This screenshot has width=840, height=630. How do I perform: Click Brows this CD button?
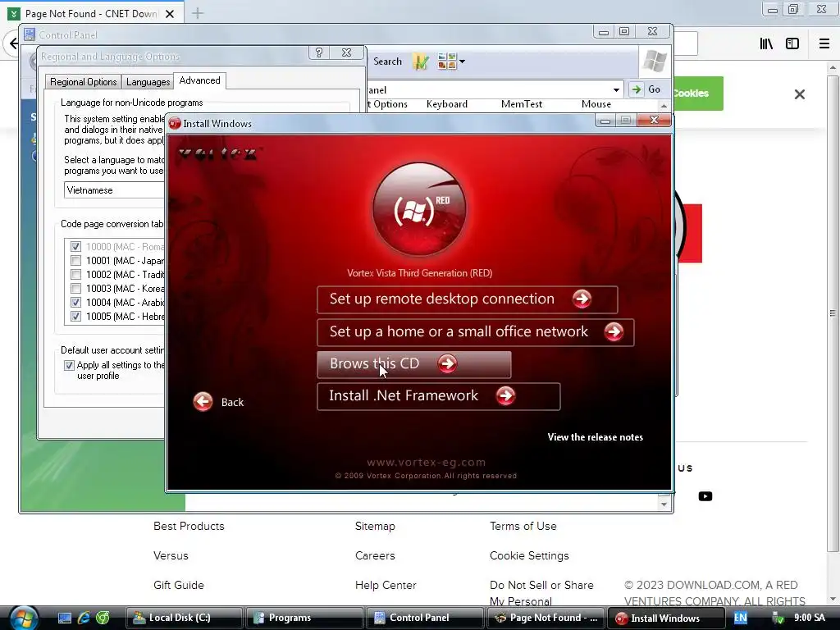(413, 363)
